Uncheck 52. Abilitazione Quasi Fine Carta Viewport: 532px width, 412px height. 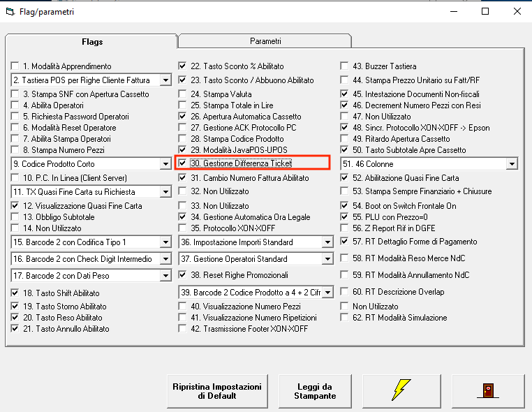tap(344, 177)
